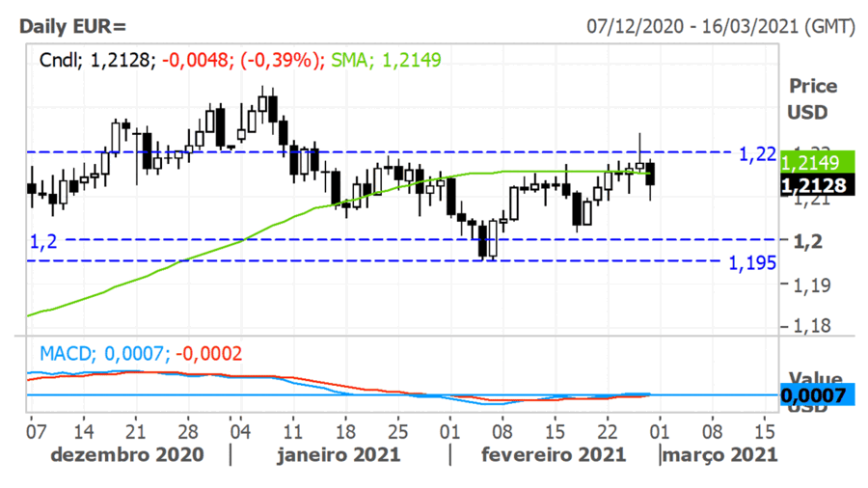Select the 1,195 support line label

pos(752,262)
